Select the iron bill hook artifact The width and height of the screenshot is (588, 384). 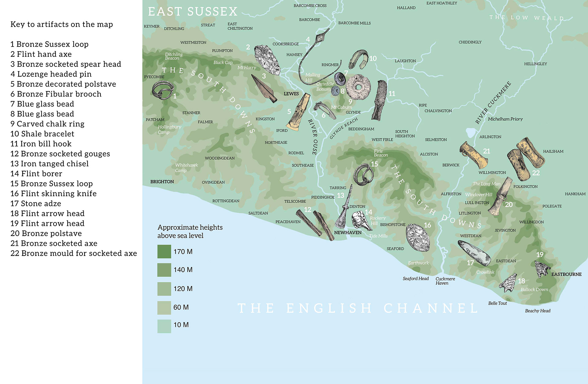(379, 100)
